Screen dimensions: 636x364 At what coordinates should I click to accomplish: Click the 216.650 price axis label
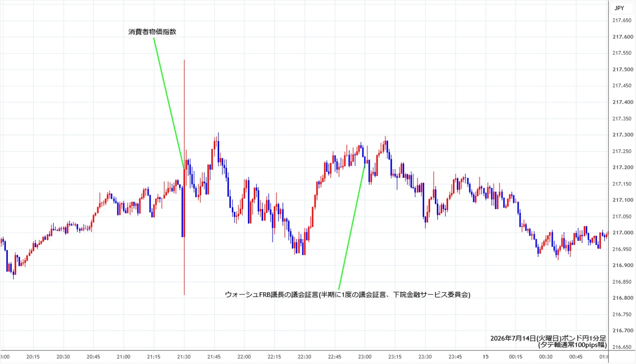621,347
